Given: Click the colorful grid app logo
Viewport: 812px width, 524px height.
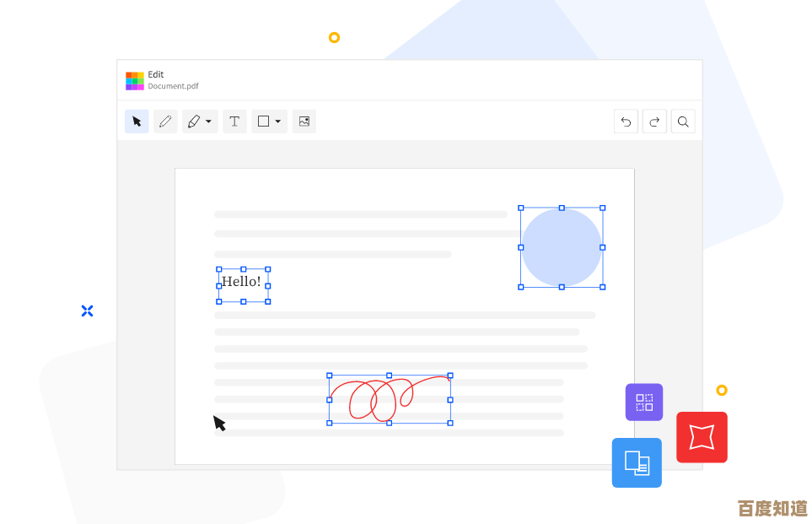Looking at the screenshot, I should tap(135, 80).
